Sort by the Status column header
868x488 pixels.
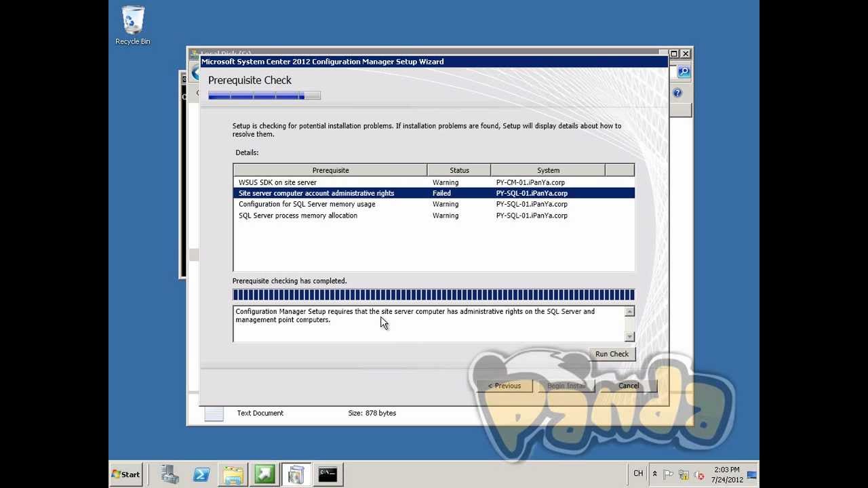[459, 170]
